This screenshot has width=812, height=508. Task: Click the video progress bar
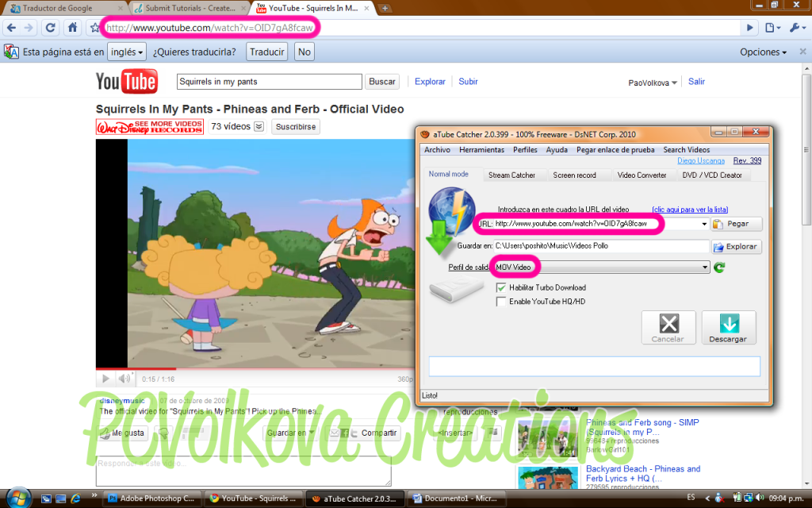(255, 368)
